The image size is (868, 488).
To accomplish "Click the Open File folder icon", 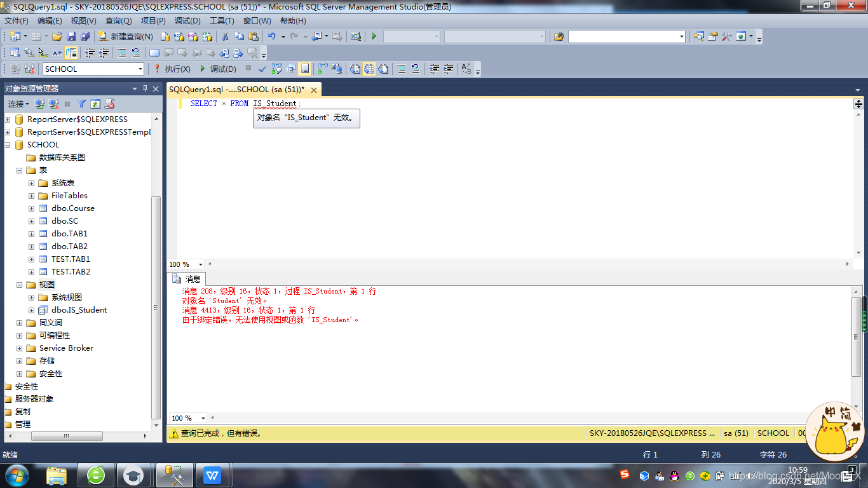I will tap(57, 36).
